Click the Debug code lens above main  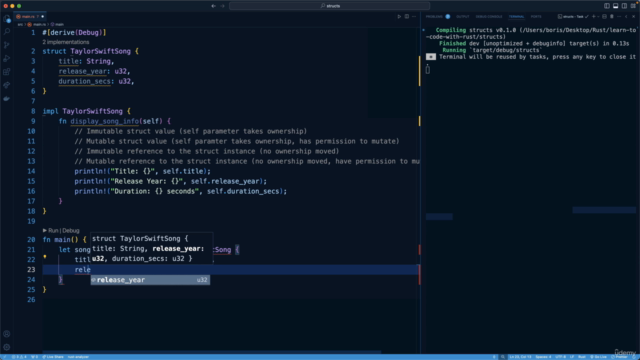71,231
